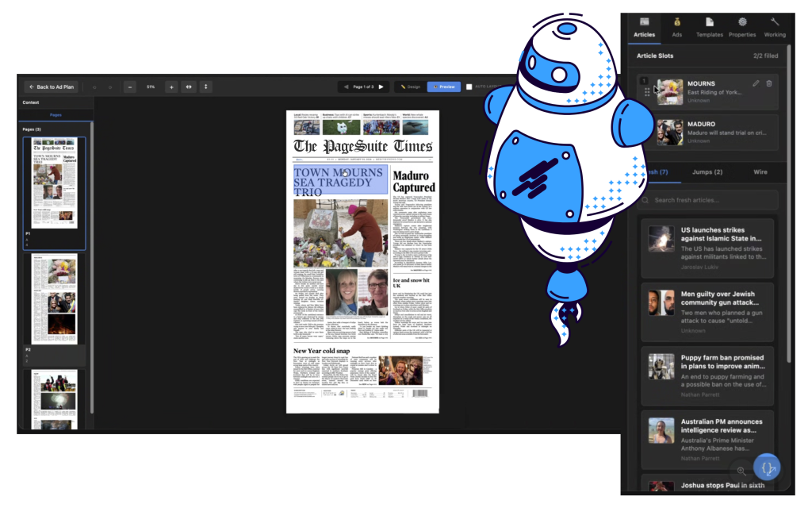The width and height of the screenshot is (812, 508).
Task: Delete the MOURNS article slot
Action: [769, 83]
